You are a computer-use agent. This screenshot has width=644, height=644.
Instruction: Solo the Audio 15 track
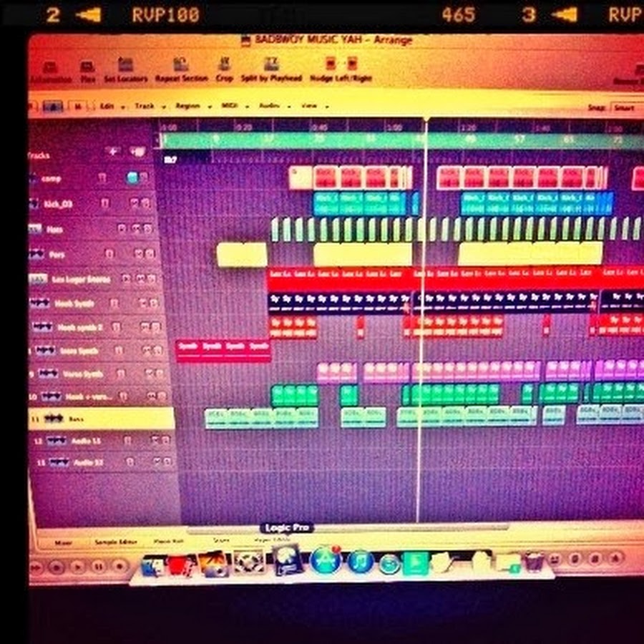coord(165,440)
